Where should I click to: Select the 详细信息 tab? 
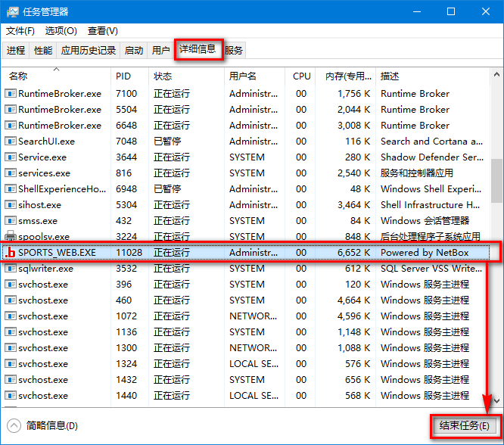click(x=198, y=49)
